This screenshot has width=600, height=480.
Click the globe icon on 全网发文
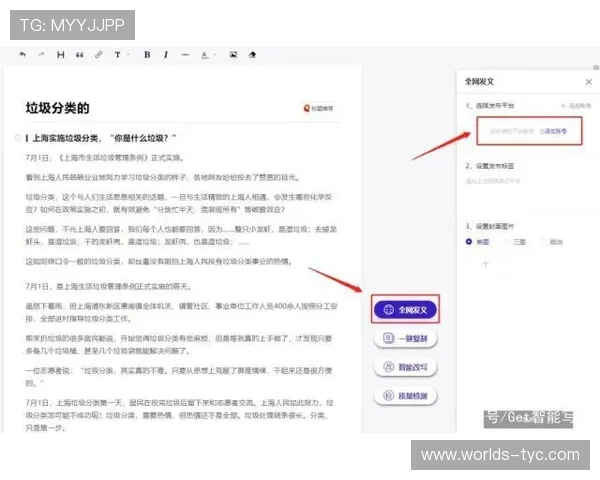[388, 309]
